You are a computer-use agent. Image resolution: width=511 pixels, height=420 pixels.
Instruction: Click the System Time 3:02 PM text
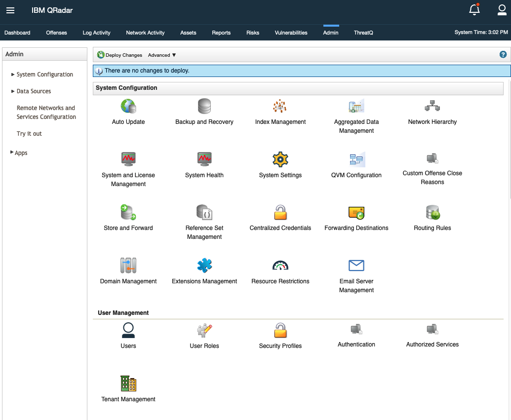click(x=481, y=32)
